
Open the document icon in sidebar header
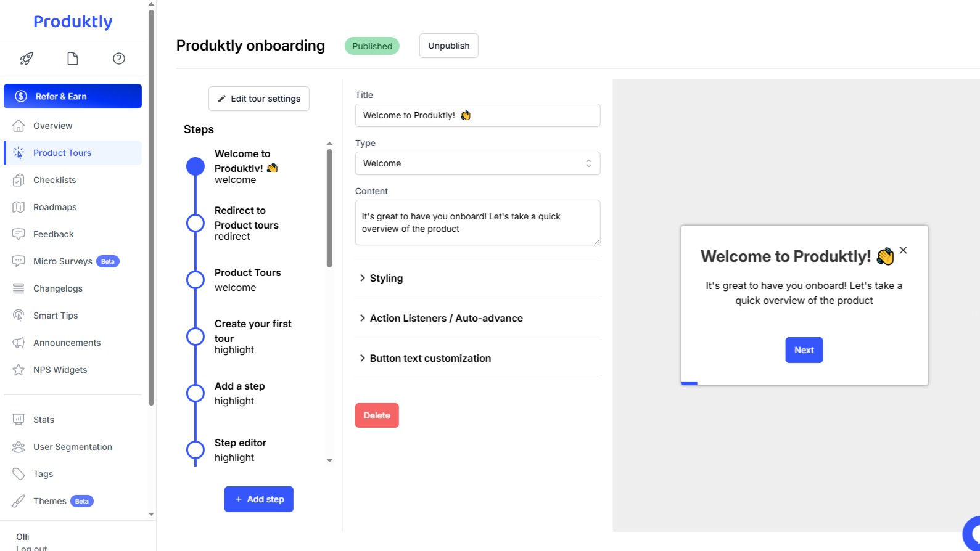click(73, 59)
